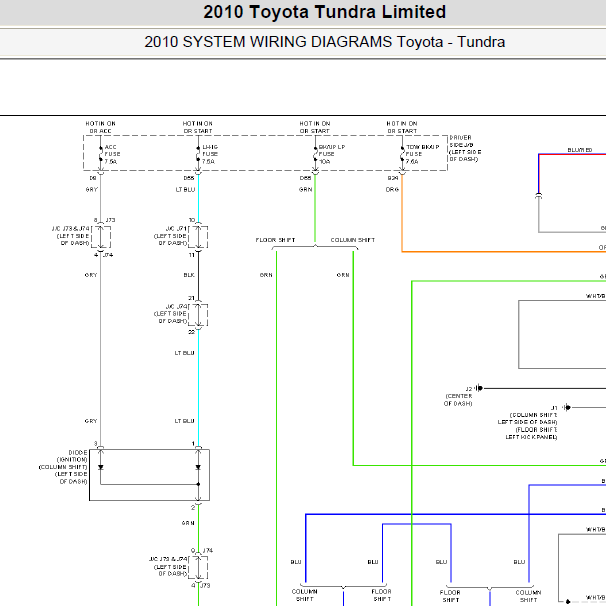This screenshot has height=606, width=606.
Task: Click the J2 ground symbol
Action: [x=479, y=388]
